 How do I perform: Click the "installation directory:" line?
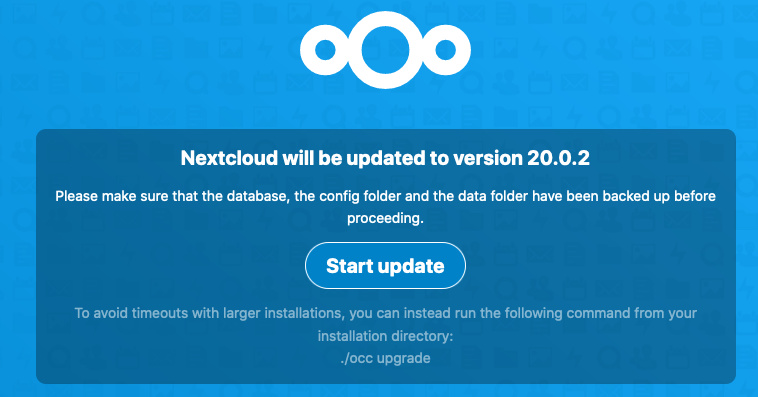coord(385,336)
